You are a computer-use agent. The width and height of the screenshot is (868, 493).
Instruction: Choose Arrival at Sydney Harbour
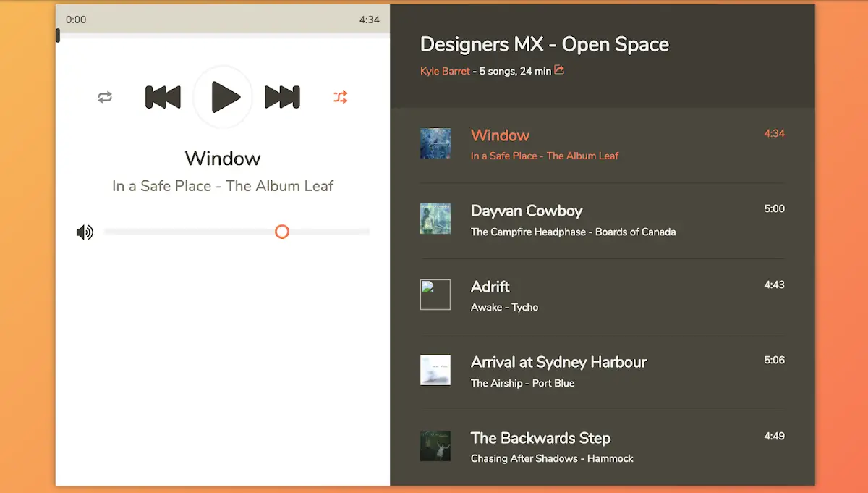[x=558, y=362]
